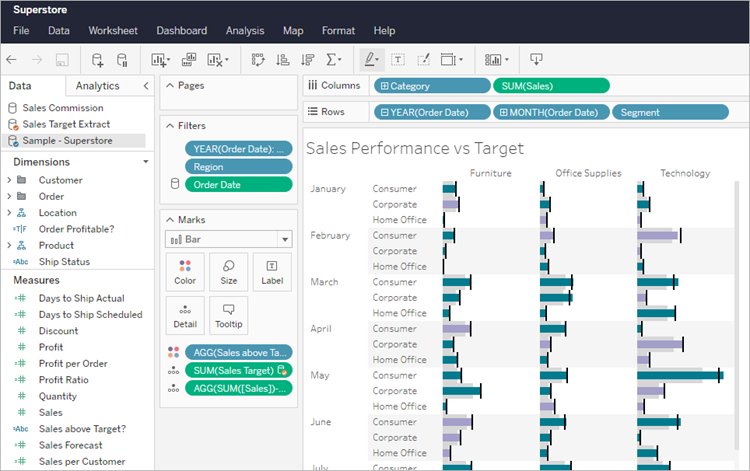The height and width of the screenshot is (471, 750).
Task: Expand the Product hierarchy
Action: tap(9, 245)
